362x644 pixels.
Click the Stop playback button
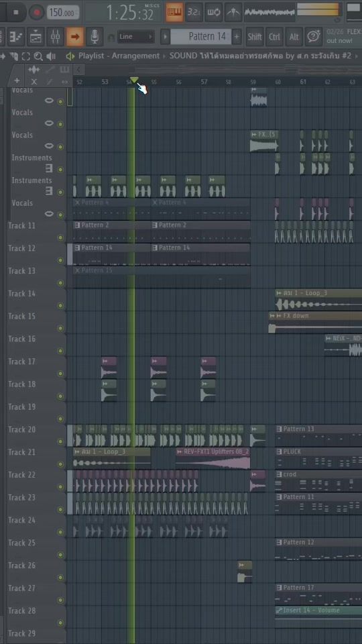[16, 12]
